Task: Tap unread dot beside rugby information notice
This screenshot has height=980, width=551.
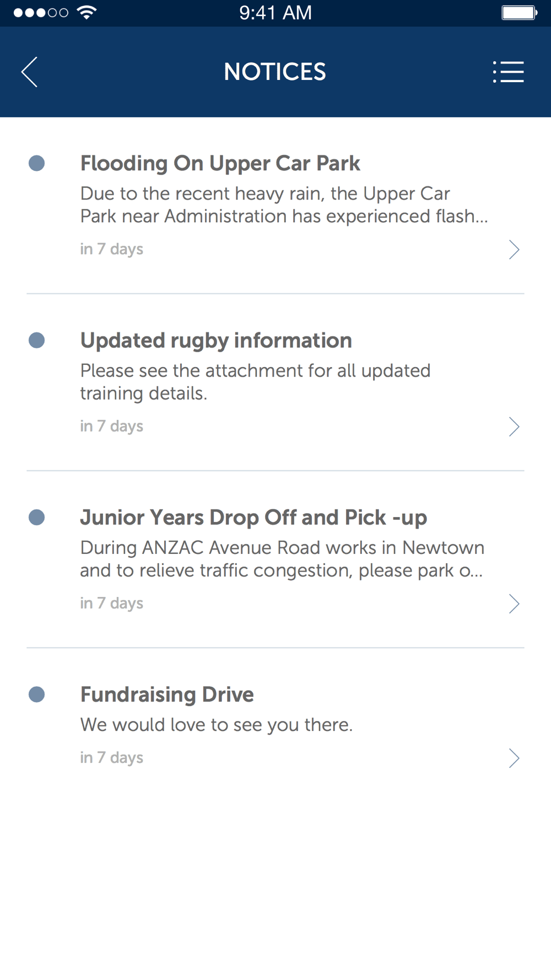Action: 37,340
